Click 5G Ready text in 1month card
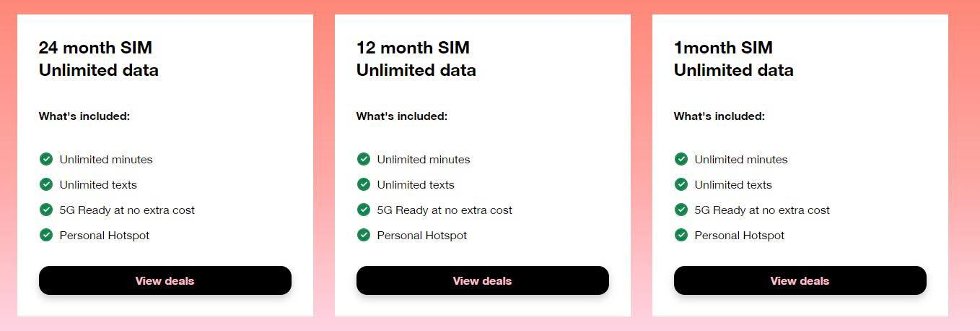 point(762,210)
